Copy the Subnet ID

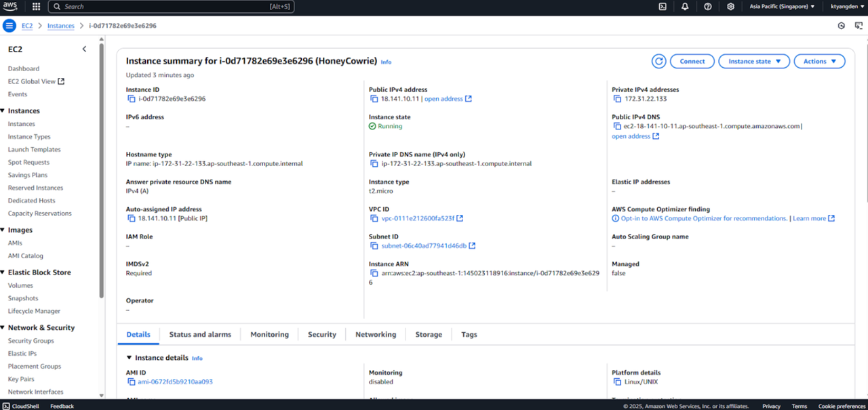tap(374, 246)
